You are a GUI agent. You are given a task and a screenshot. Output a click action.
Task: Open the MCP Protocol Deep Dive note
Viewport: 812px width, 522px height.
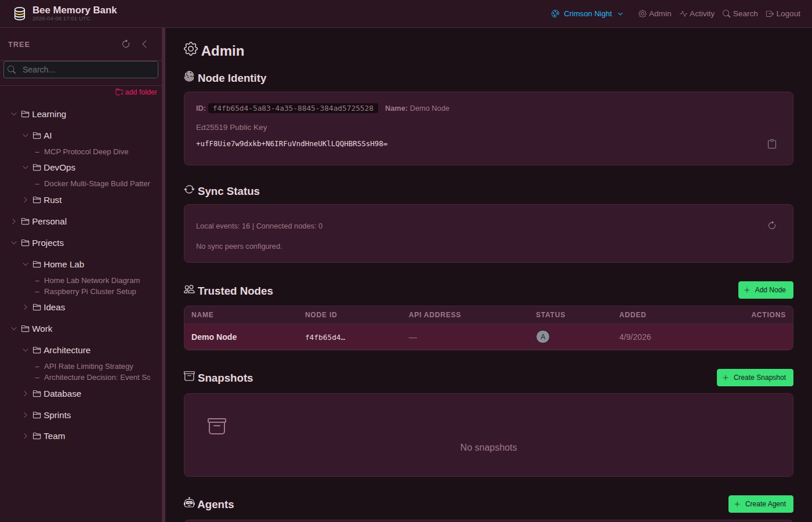point(86,152)
